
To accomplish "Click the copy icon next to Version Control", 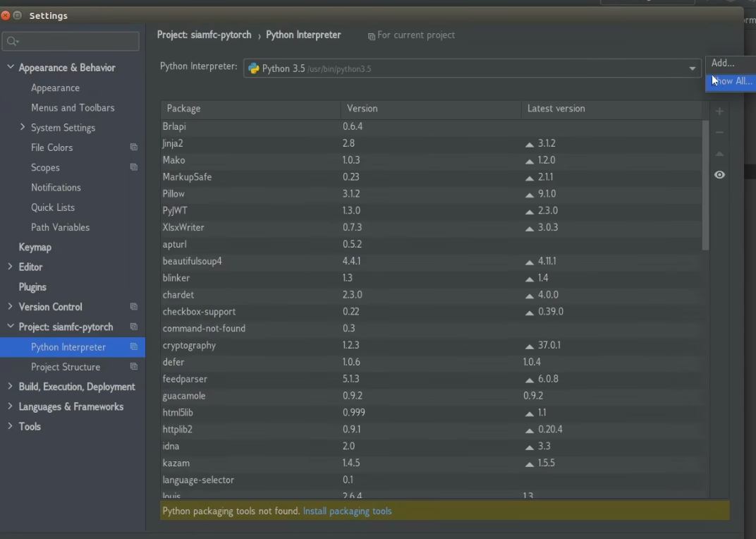I will point(134,306).
